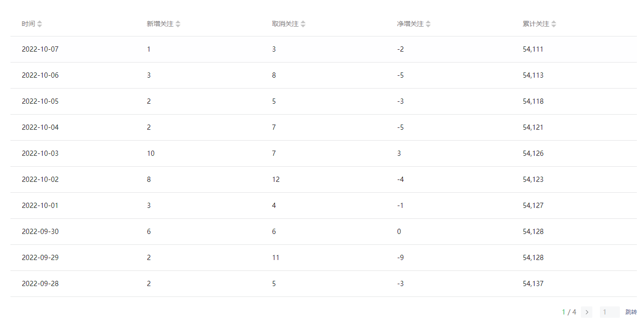Click the 累计关注 header label
The height and width of the screenshot is (332, 644).
(x=536, y=24)
